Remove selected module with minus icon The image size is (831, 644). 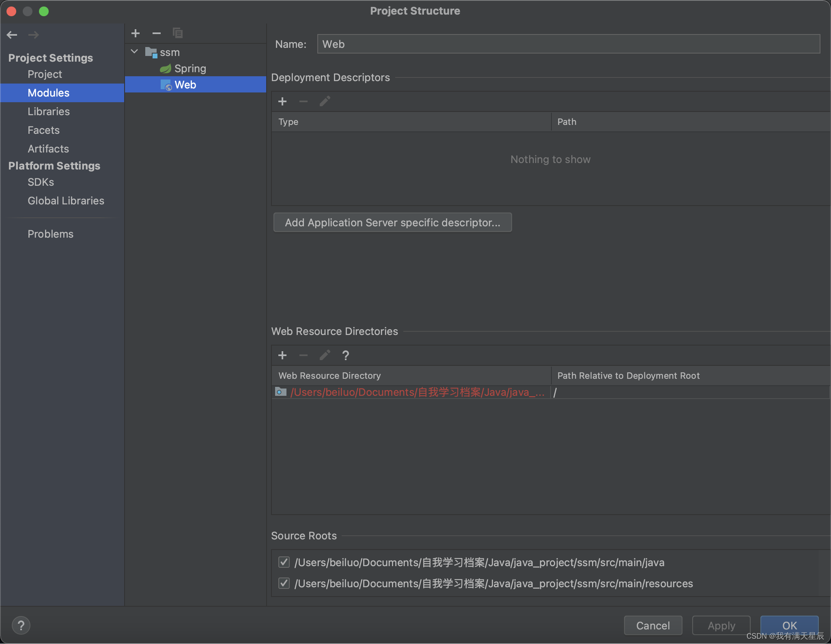tap(157, 33)
